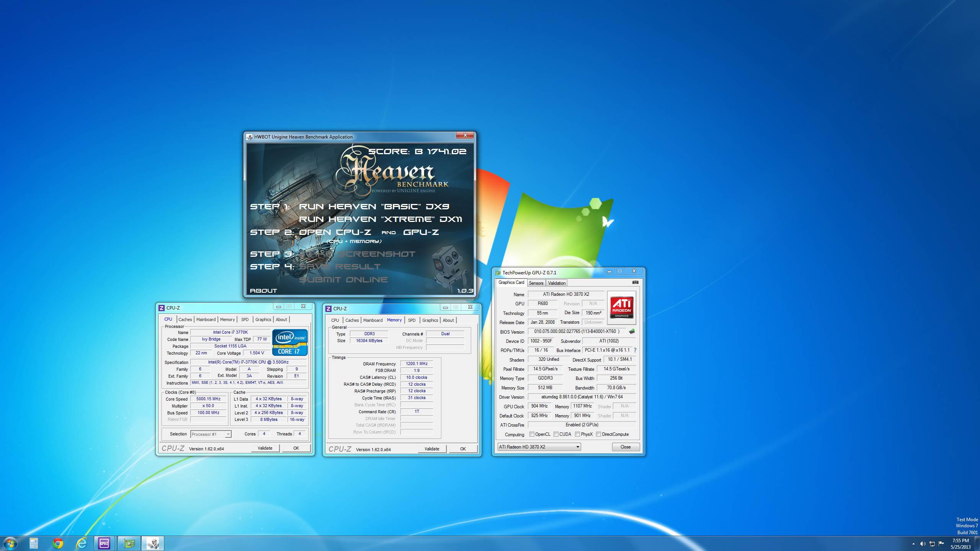This screenshot has width=980, height=551.
Task: Switch to the CPU-Z taskbar button
Action: click(104, 543)
